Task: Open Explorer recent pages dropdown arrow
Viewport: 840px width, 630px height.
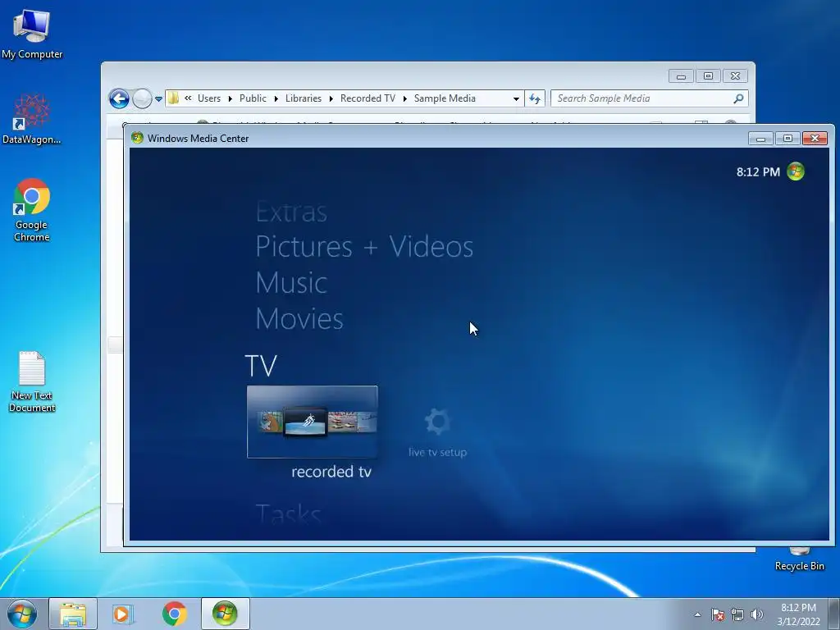Action: click(158, 99)
